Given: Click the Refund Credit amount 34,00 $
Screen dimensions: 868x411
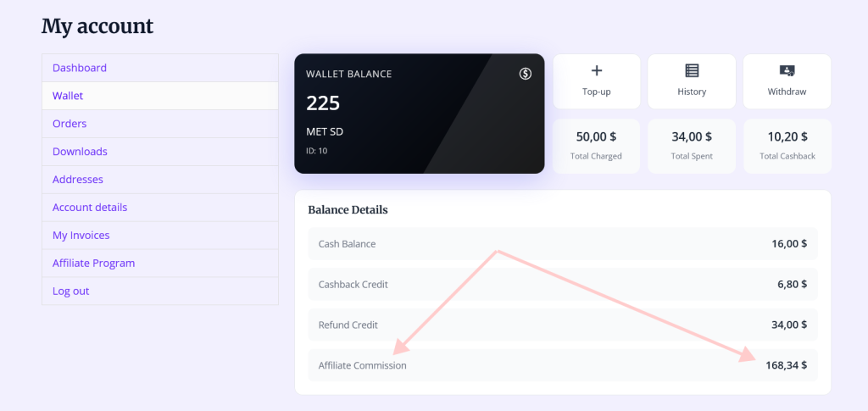Looking at the screenshot, I should tap(789, 325).
